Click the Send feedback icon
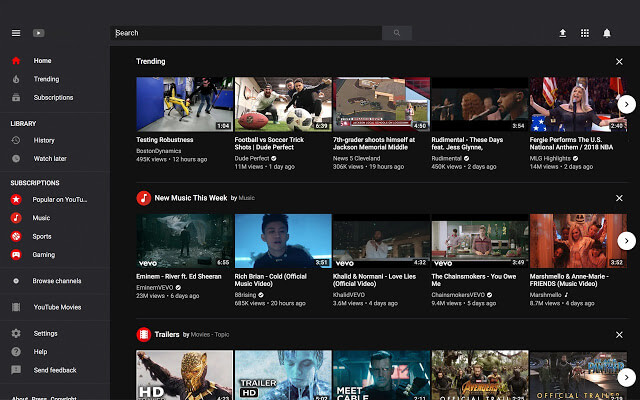 [16, 370]
